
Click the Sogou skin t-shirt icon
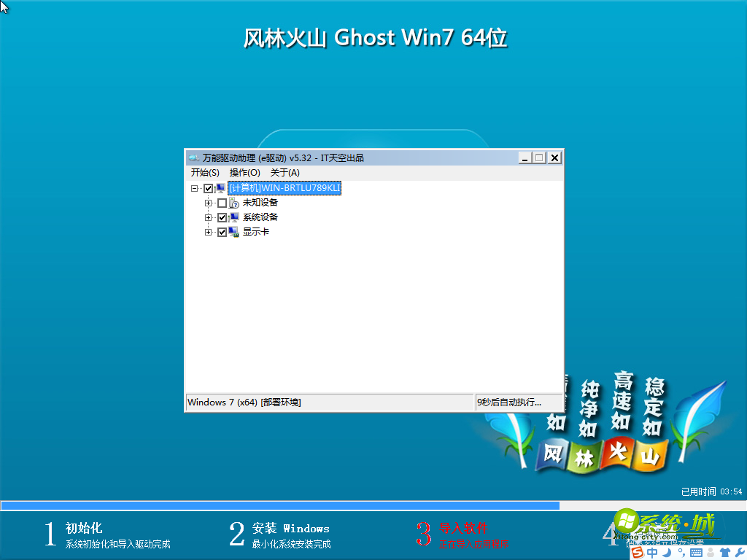tap(724, 552)
